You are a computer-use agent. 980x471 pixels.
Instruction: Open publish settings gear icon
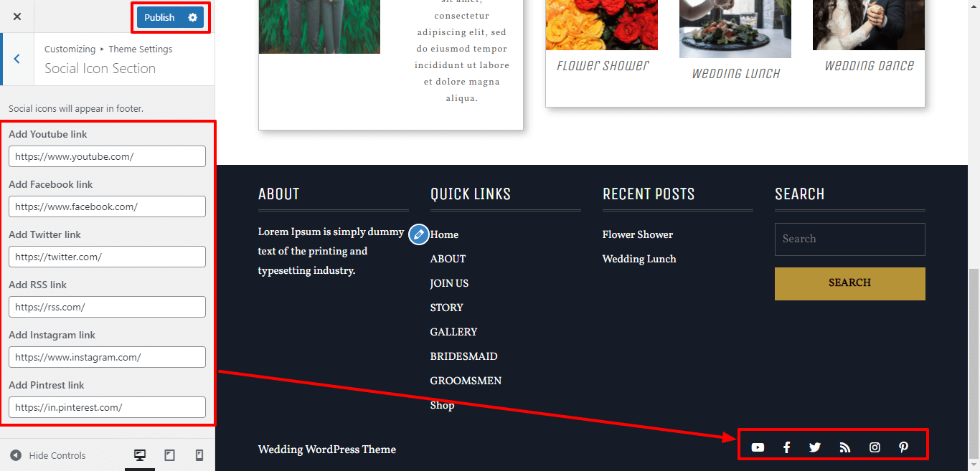coord(192,17)
